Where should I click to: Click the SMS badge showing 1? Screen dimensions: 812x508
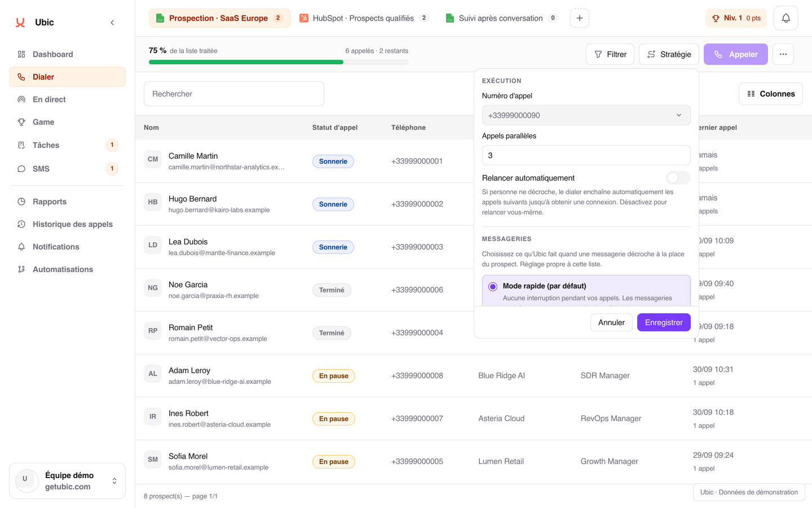tap(112, 169)
